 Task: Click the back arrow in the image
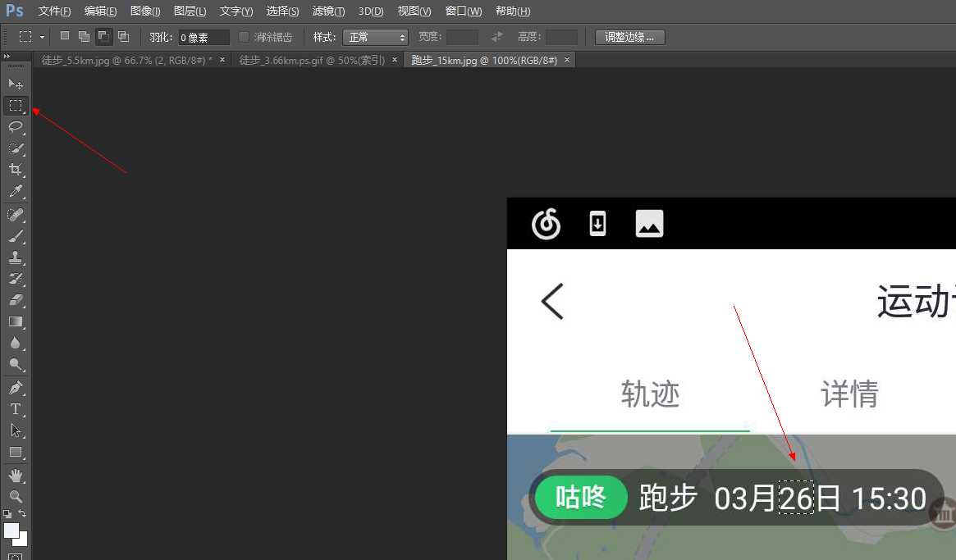click(x=552, y=301)
